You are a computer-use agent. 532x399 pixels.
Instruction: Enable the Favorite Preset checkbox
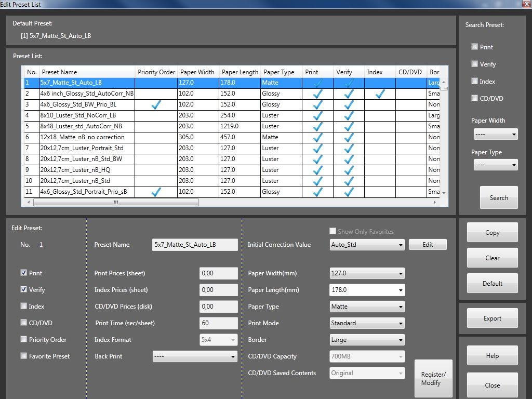pos(24,356)
